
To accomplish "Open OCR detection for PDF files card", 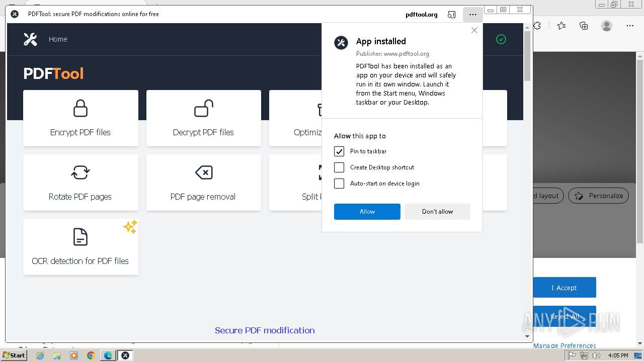I will pyautogui.click(x=80, y=247).
